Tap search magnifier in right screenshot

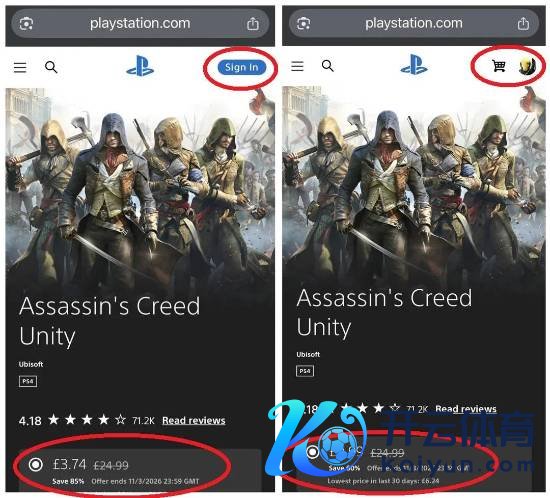click(328, 66)
